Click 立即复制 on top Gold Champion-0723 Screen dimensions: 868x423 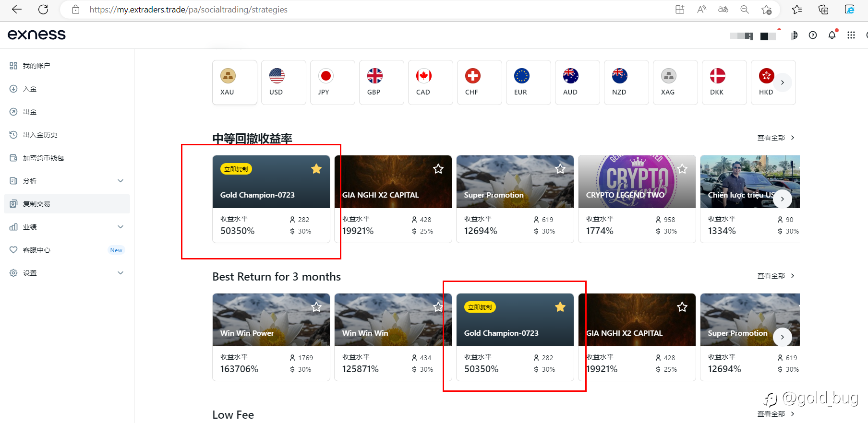click(x=236, y=169)
